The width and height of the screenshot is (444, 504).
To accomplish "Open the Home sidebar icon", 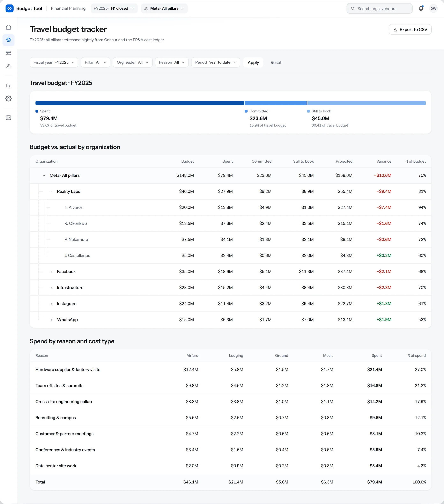I will tap(8, 27).
